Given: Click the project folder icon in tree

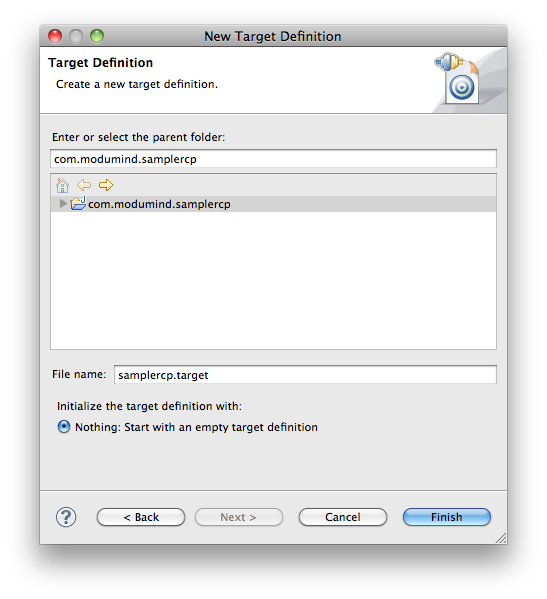Looking at the screenshot, I should click(x=78, y=203).
